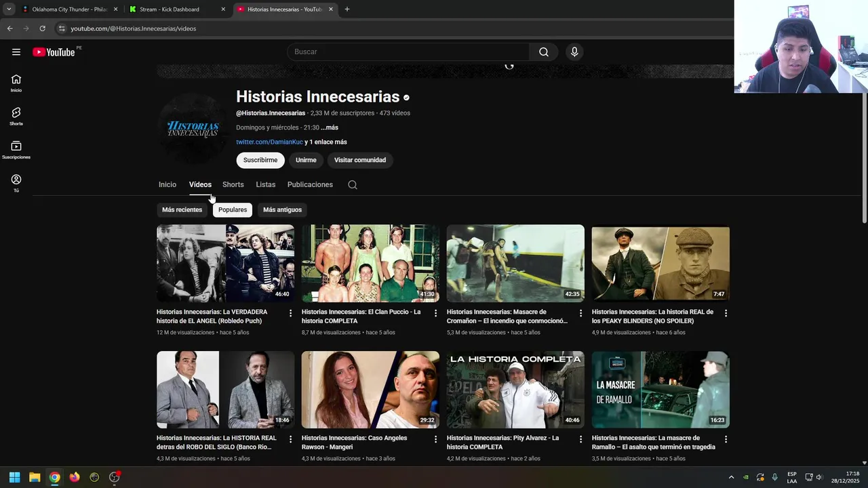Click the Unirme button
The height and width of the screenshot is (488, 868).
(306, 160)
